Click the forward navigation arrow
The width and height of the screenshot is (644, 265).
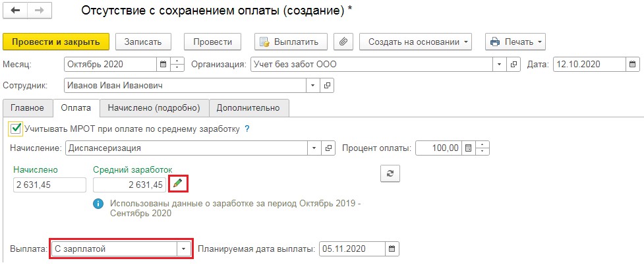40,11
